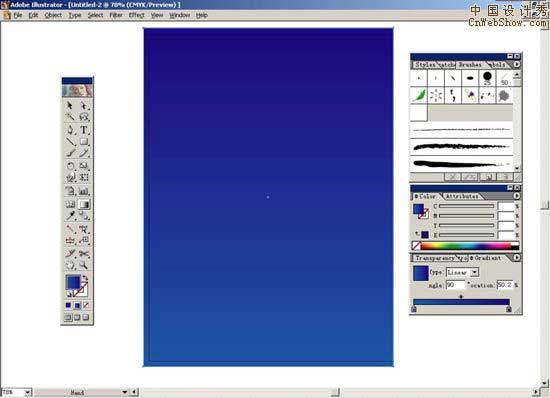Viewport: 550px width, 398px height.
Task: Choose the Rectangle tool
Action: (x=83, y=142)
